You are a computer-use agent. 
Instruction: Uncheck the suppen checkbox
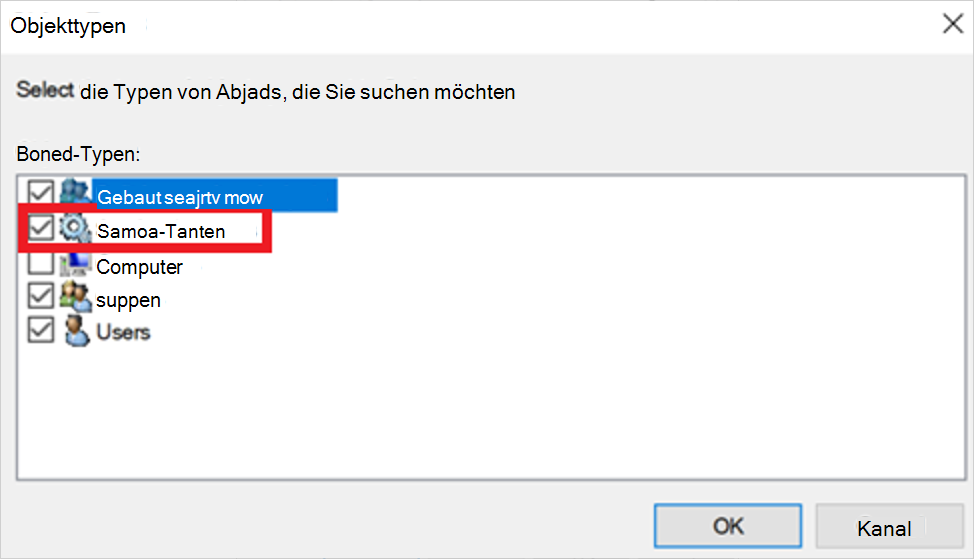pos(41,298)
